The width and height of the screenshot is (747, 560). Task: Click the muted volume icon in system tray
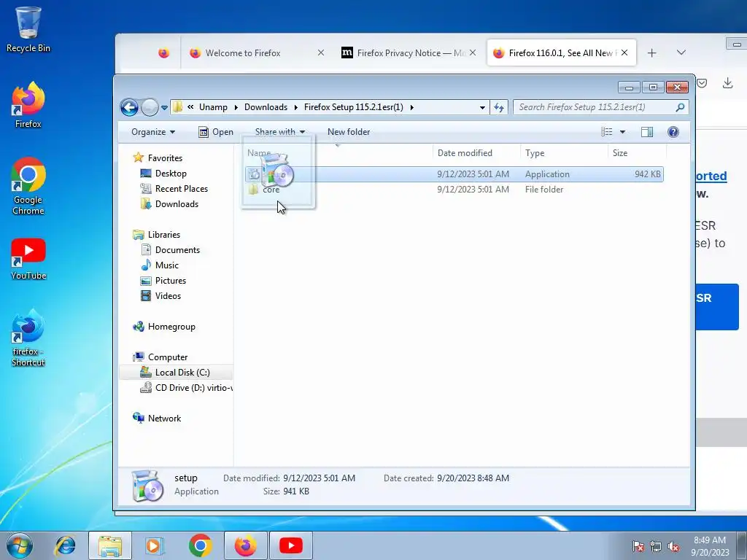pyautogui.click(x=673, y=547)
